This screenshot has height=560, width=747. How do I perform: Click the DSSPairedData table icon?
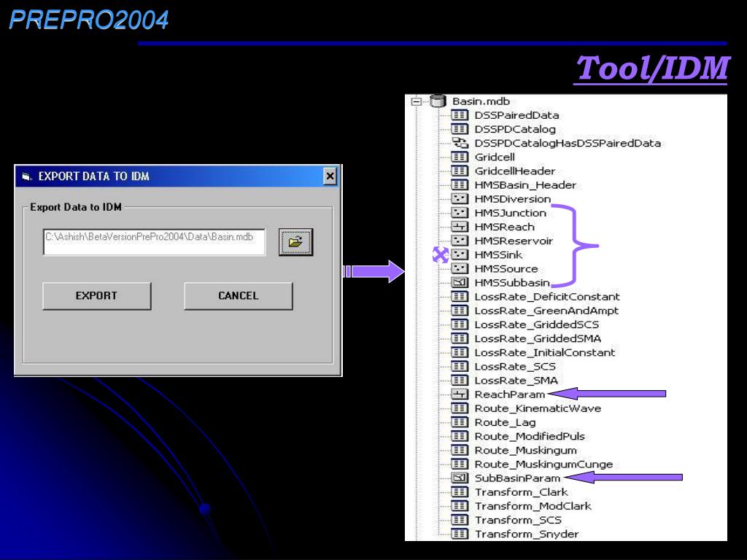coord(460,115)
